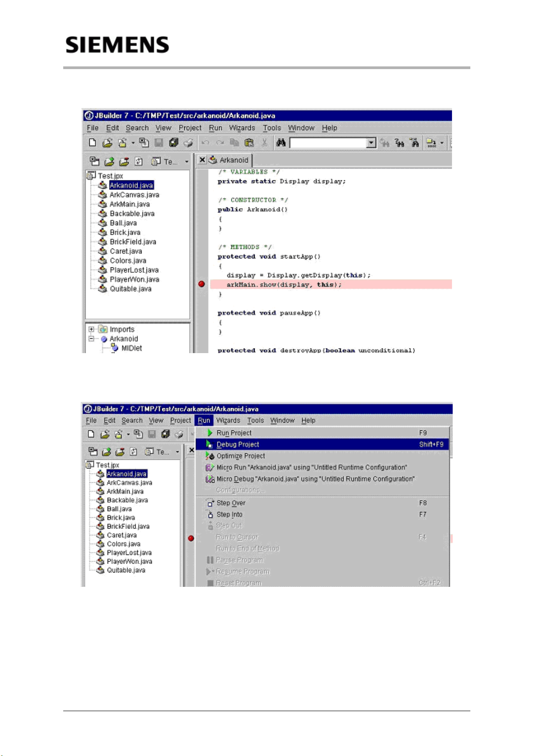Click Open file icon in upper JBuilder toolbar

107,143
